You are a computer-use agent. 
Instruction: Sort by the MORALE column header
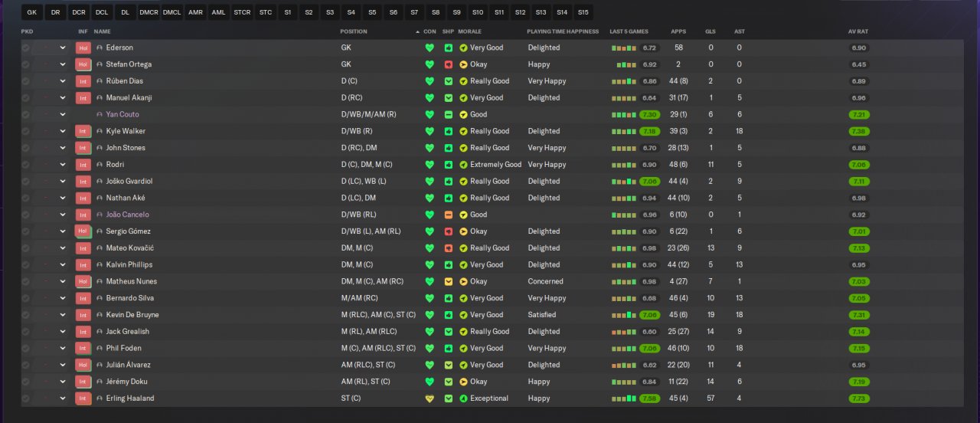click(x=469, y=31)
